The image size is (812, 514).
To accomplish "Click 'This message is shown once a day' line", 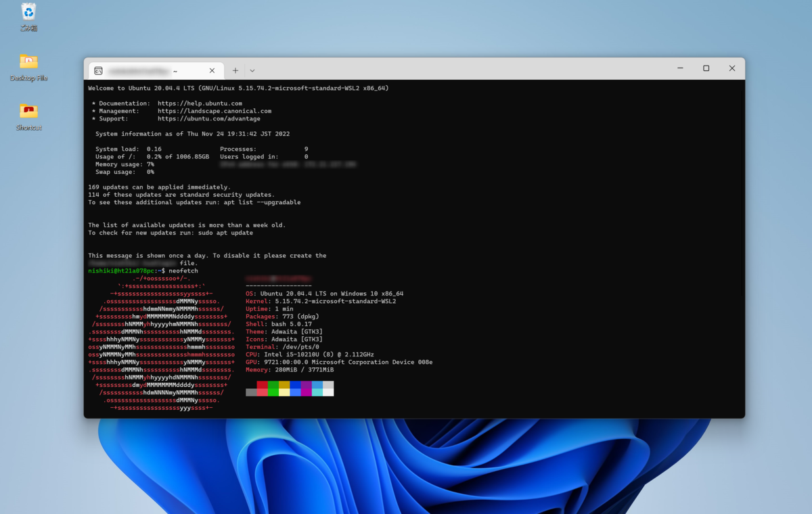I will point(207,256).
